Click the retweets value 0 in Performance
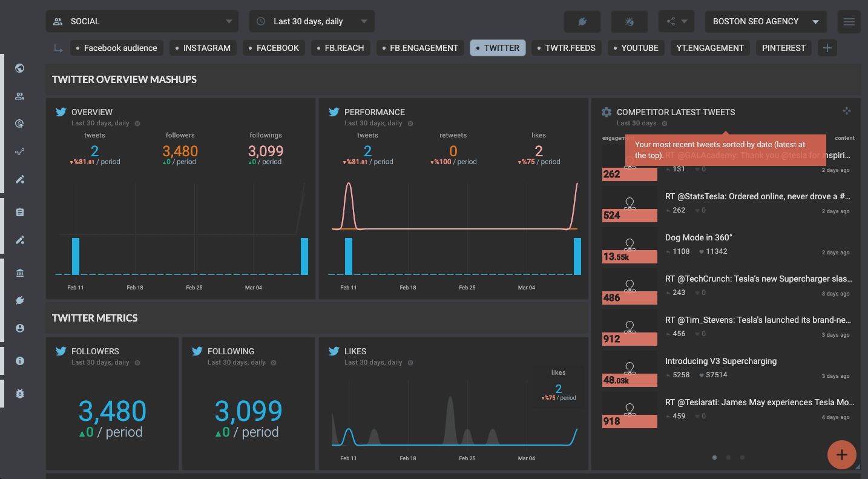The width and height of the screenshot is (868, 479). point(453,151)
